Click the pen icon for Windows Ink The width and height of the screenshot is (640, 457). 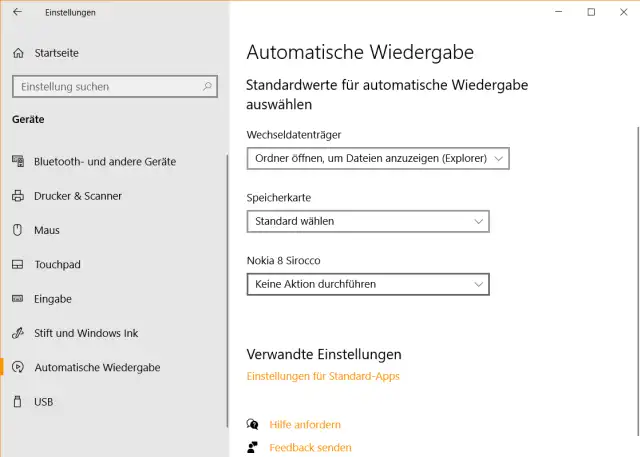click(x=17, y=333)
